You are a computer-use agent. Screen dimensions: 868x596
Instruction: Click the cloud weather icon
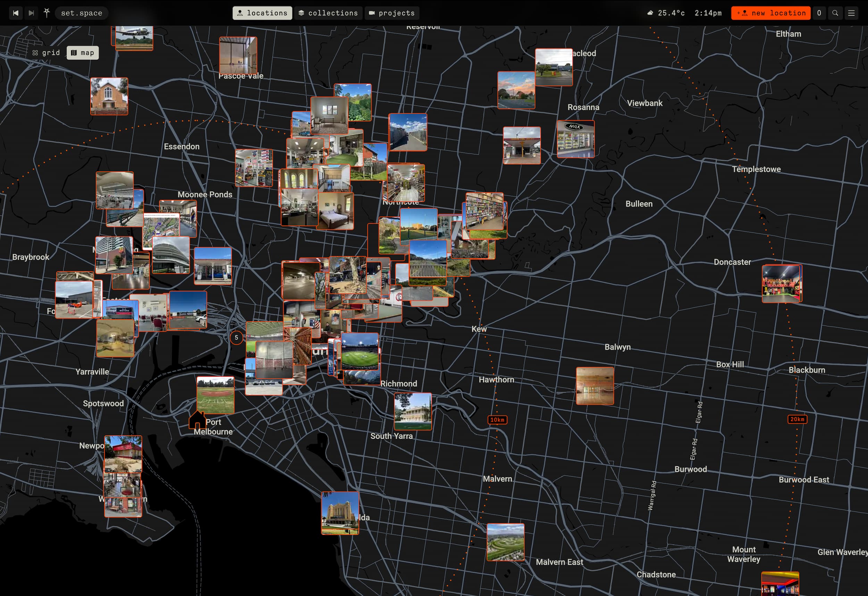click(650, 13)
